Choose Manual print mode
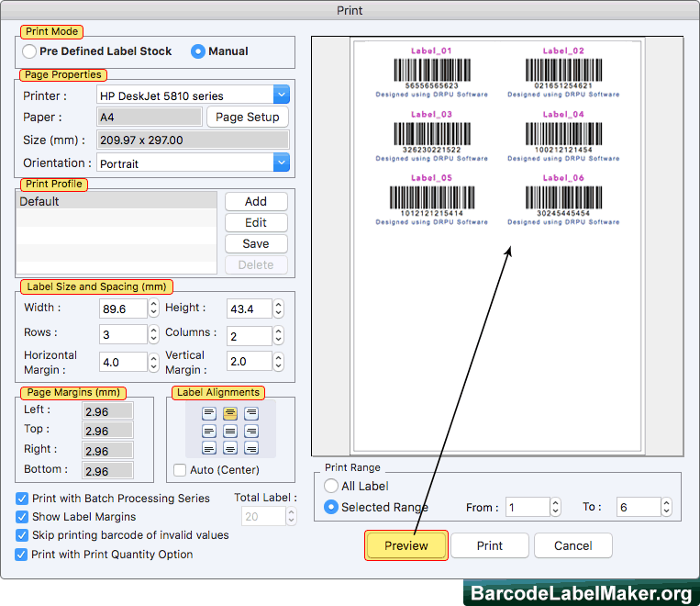 pyautogui.click(x=198, y=51)
